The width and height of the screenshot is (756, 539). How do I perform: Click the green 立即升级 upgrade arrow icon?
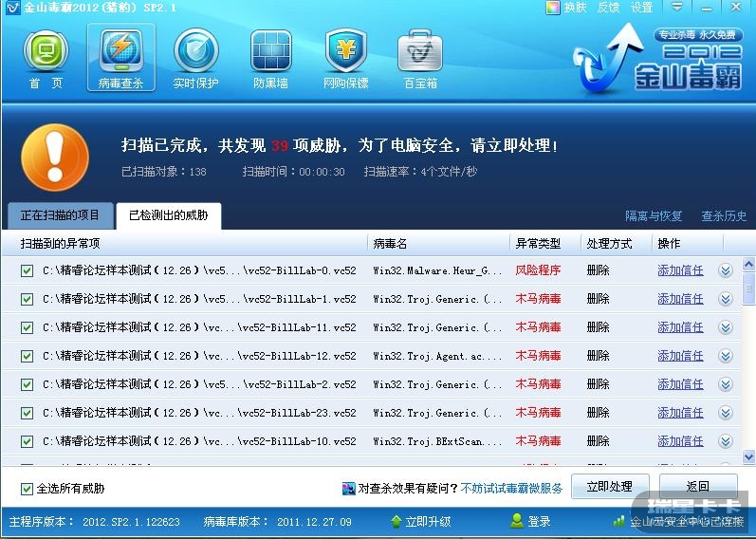point(396,521)
